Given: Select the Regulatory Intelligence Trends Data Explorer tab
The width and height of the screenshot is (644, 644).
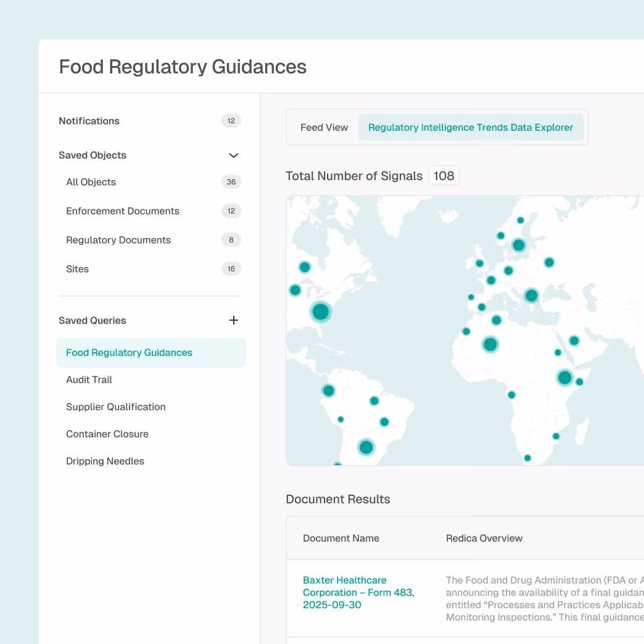Looking at the screenshot, I should [471, 127].
